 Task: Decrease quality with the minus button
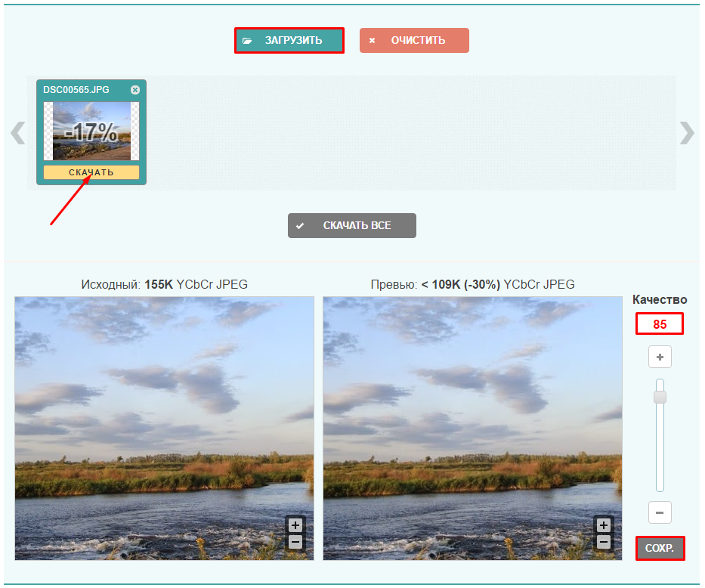pos(660,512)
